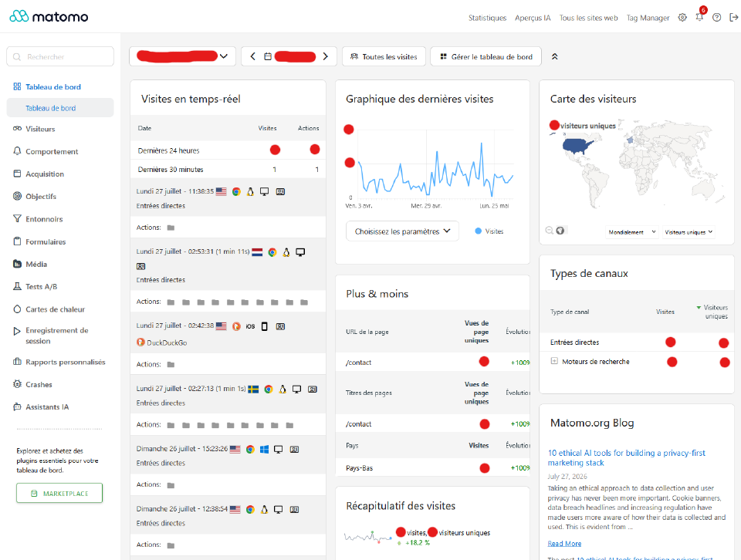Click action folder icon under 11:38:35 visit
Screen dimensions: 741x560
click(x=171, y=228)
